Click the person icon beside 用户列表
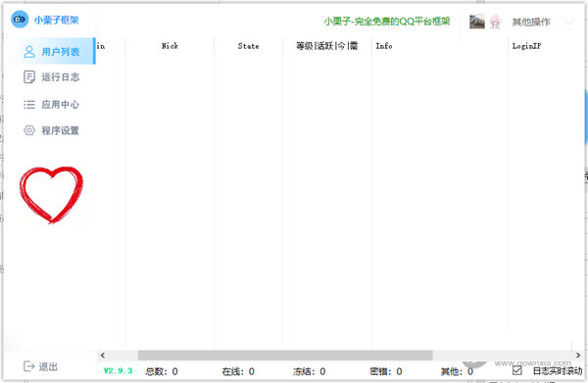 pos(29,51)
